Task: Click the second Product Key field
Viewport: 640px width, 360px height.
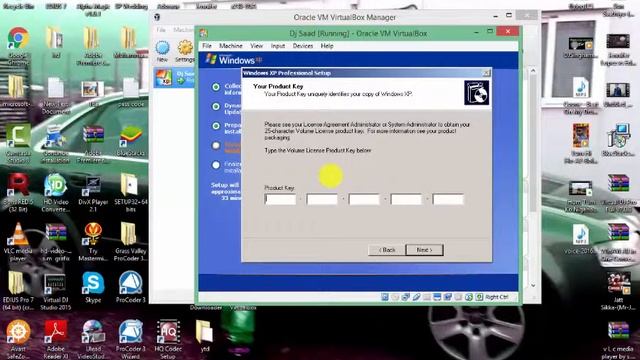Action: pos(322,199)
